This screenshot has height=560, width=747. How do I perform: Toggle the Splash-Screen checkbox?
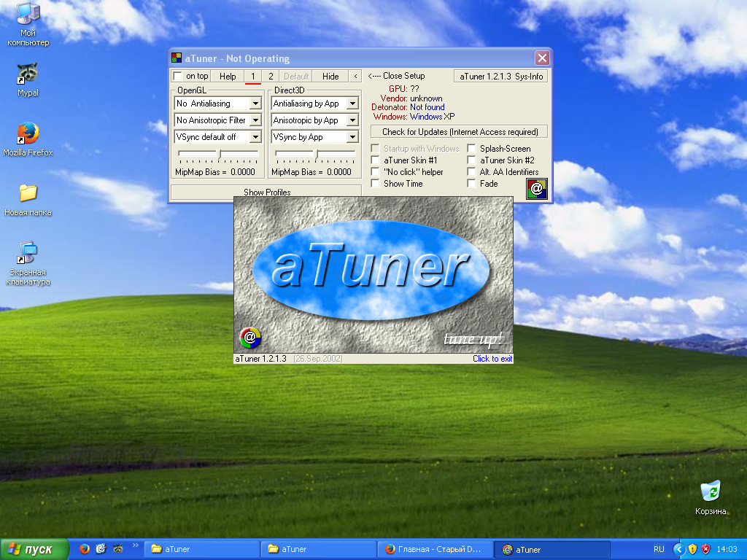(471, 149)
